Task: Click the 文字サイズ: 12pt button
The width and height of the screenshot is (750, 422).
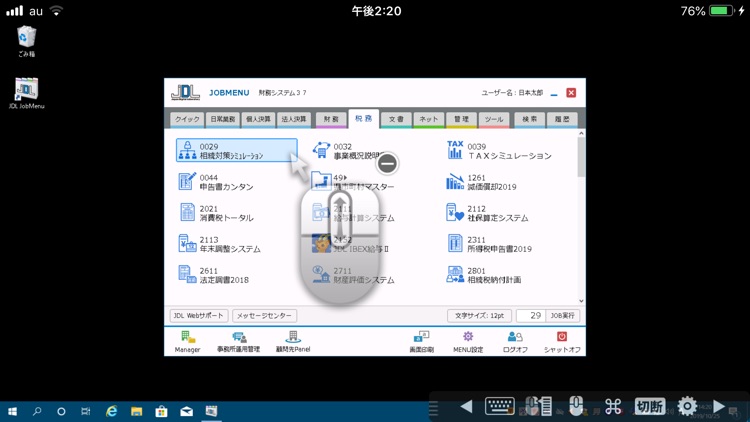Action: click(x=479, y=316)
